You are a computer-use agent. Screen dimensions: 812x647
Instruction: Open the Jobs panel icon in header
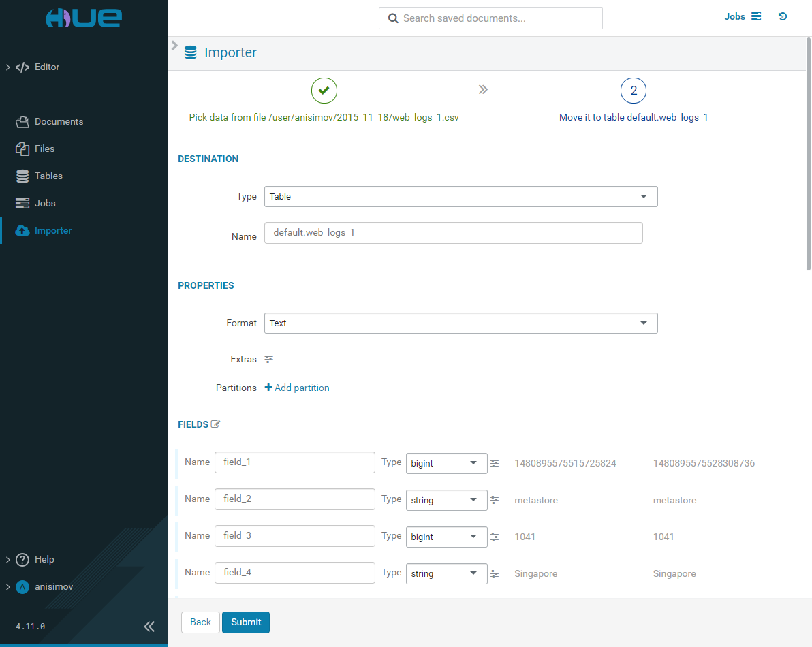(x=756, y=16)
